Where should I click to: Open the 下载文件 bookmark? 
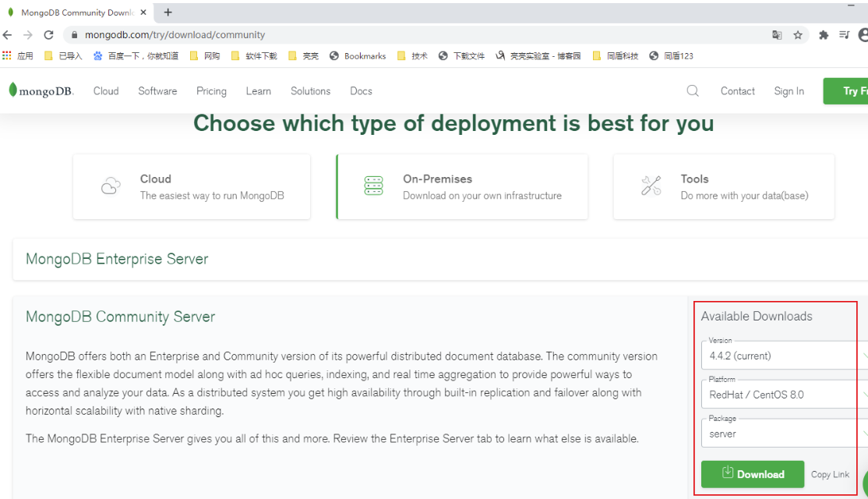pos(462,56)
